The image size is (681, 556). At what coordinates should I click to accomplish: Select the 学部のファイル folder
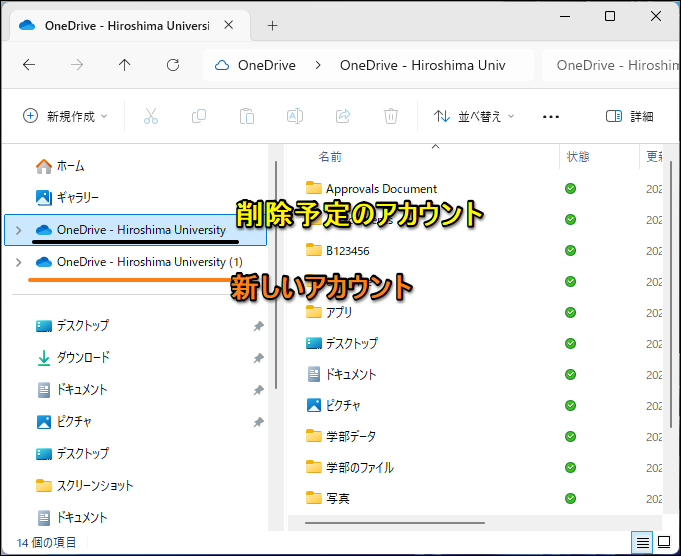pos(350,467)
